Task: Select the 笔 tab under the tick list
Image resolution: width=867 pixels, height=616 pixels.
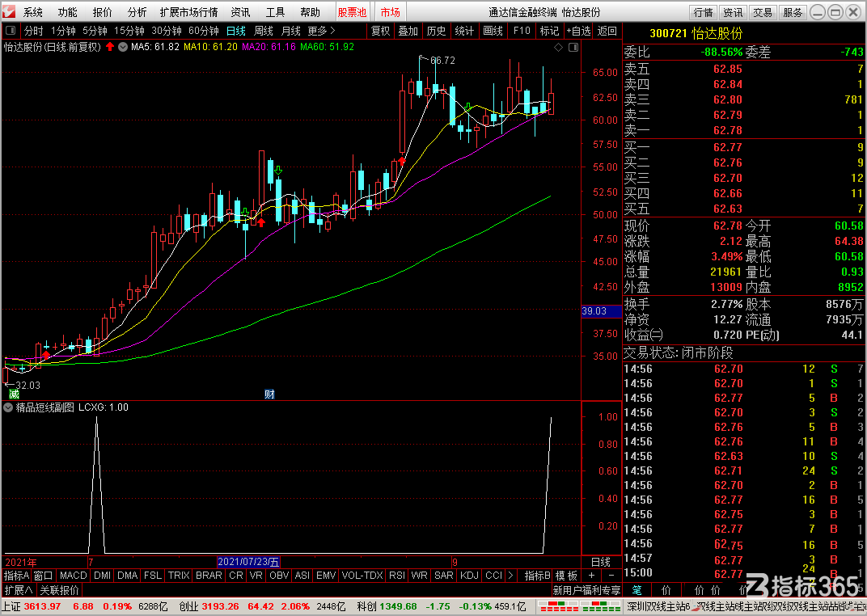Action: 637,590
